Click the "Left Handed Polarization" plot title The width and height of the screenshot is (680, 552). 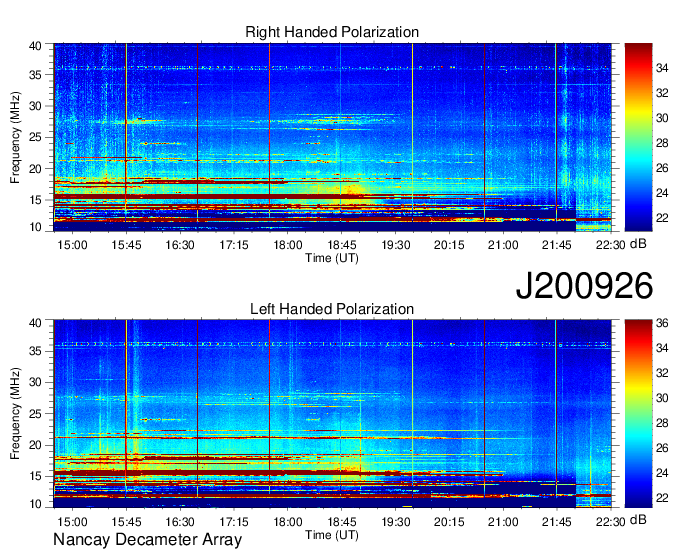click(x=332, y=309)
